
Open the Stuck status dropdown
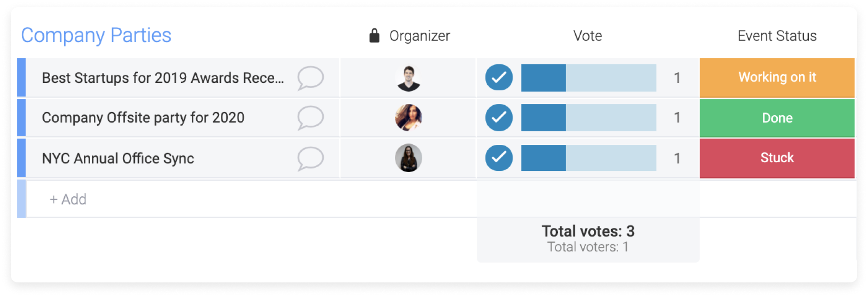[777, 158]
